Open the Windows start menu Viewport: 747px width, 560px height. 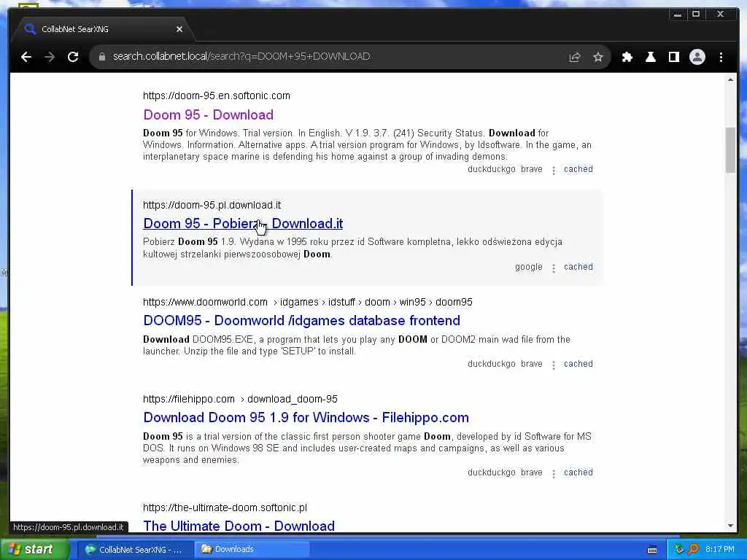point(34,549)
